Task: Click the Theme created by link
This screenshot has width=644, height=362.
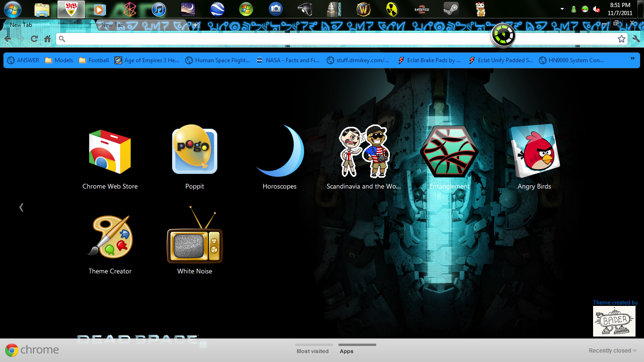Action: point(615,303)
